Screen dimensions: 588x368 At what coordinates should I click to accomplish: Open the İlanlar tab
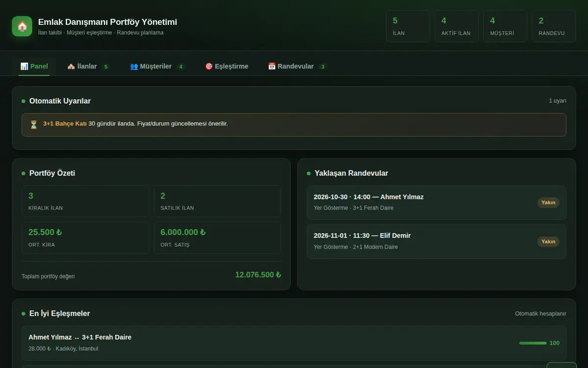[88, 66]
